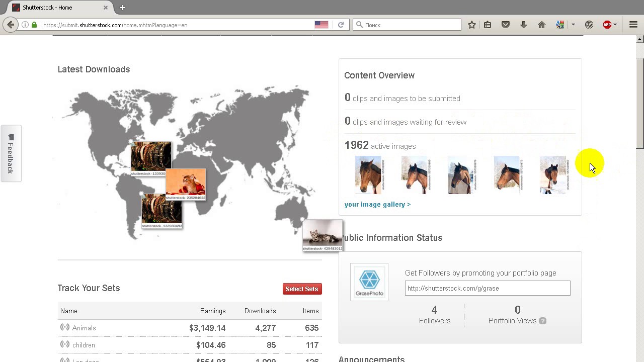This screenshot has width=644, height=362.
Task: Click bracelets thumbnail over South America
Action: click(162, 211)
